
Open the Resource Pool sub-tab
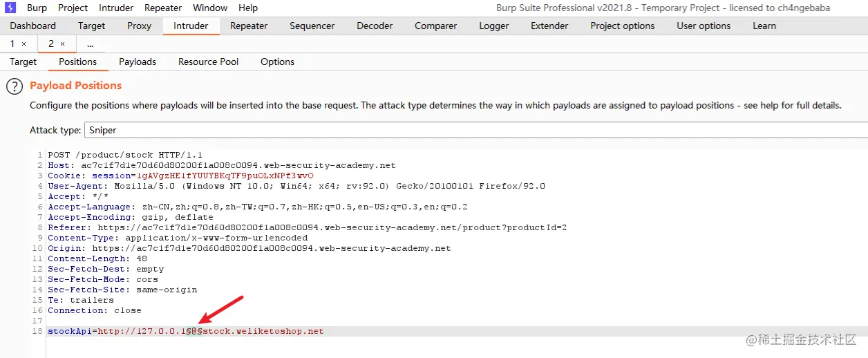[208, 62]
